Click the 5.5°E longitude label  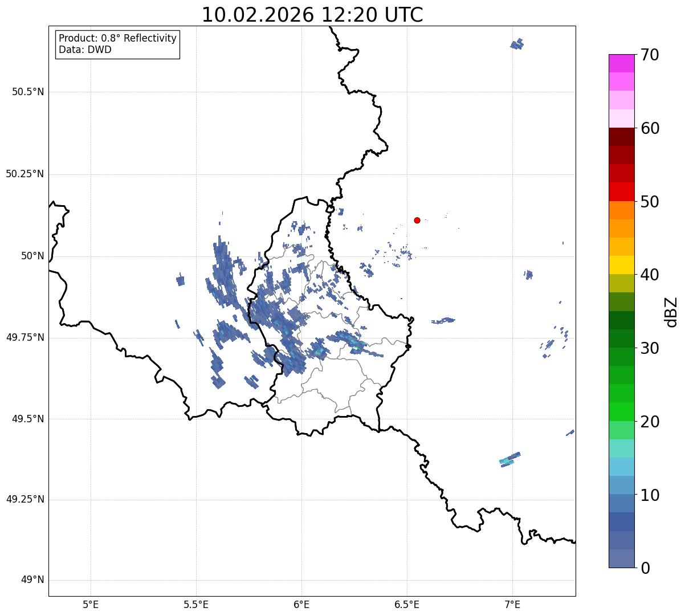(x=196, y=604)
